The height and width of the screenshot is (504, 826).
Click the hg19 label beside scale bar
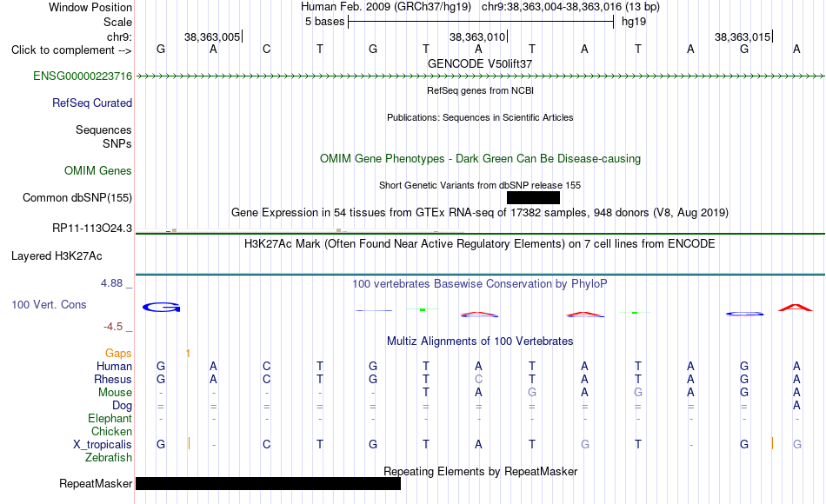tap(634, 22)
